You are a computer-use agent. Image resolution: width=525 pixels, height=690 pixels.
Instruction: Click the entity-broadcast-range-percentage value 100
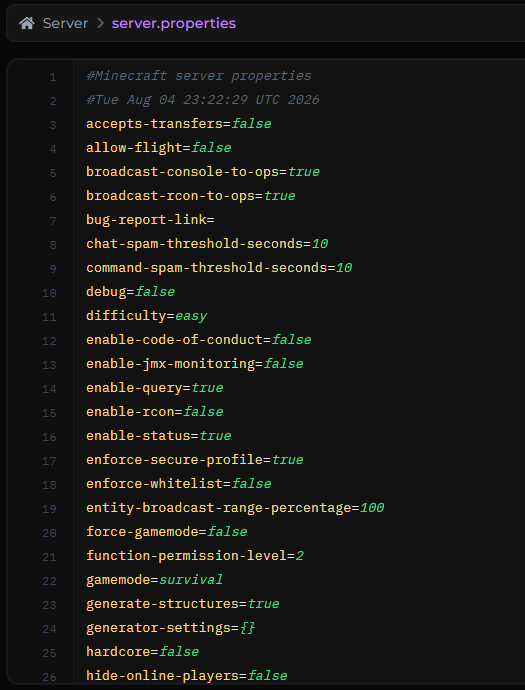click(372, 508)
